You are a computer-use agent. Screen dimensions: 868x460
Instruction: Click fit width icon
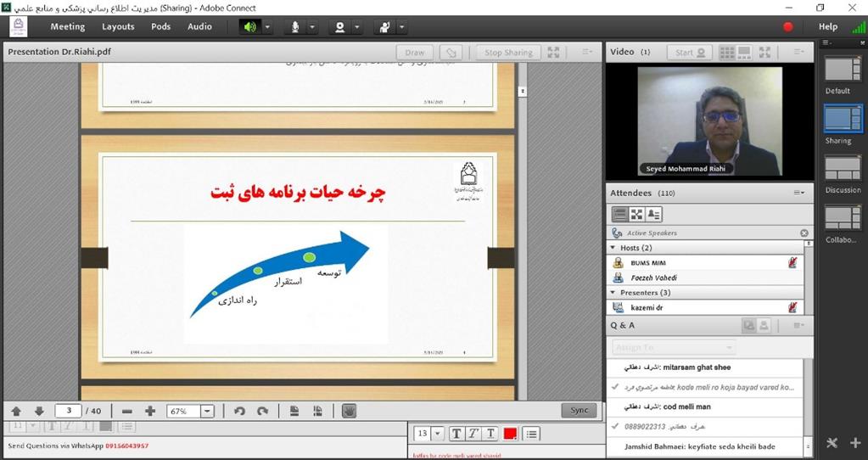[x=317, y=412]
